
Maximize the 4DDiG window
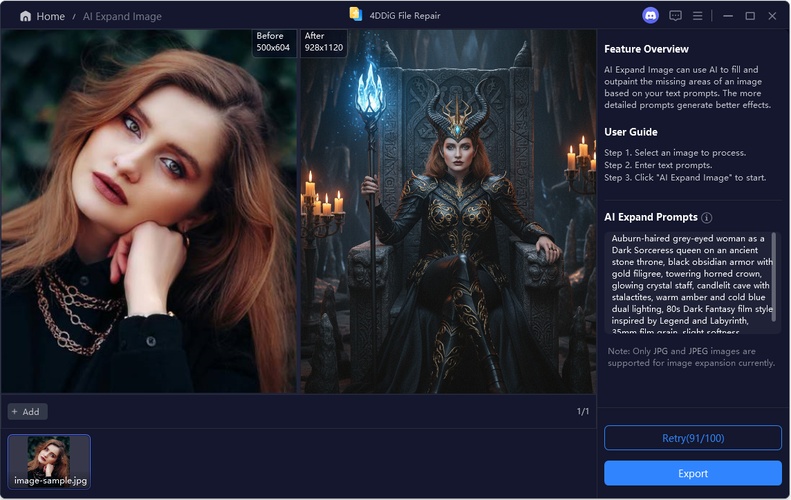coord(750,16)
